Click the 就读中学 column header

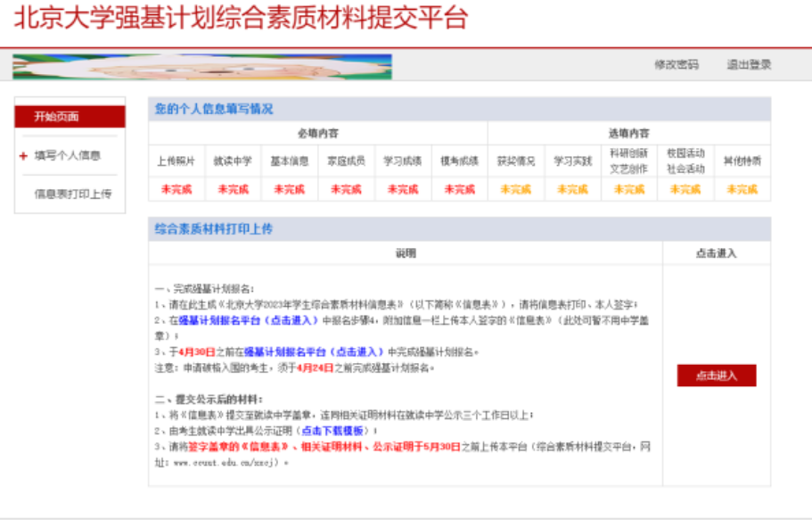coord(233,161)
